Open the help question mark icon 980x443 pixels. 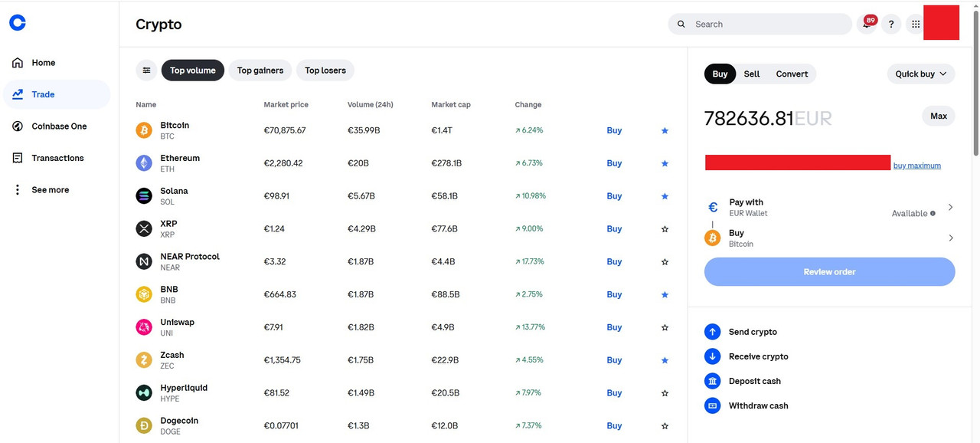[x=891, y=24]
